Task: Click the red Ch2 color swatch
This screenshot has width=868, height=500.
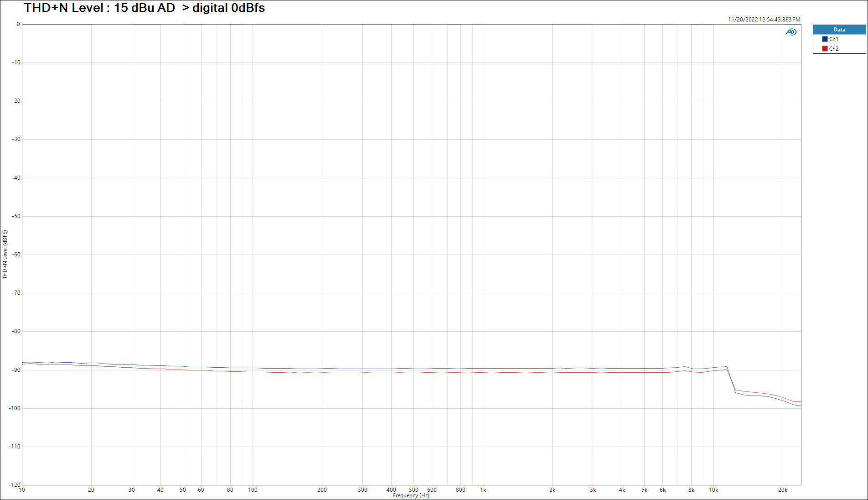Action: coord(825,49)
